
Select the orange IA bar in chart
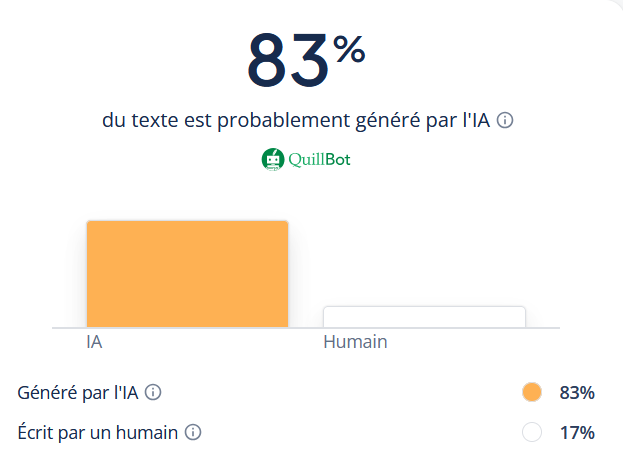tap(187, 273)
